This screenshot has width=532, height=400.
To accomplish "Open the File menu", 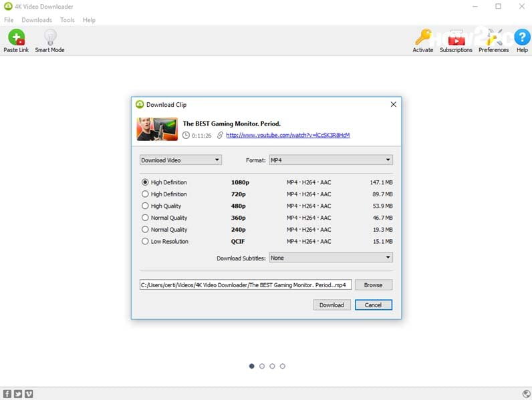I will pos(9,20).
